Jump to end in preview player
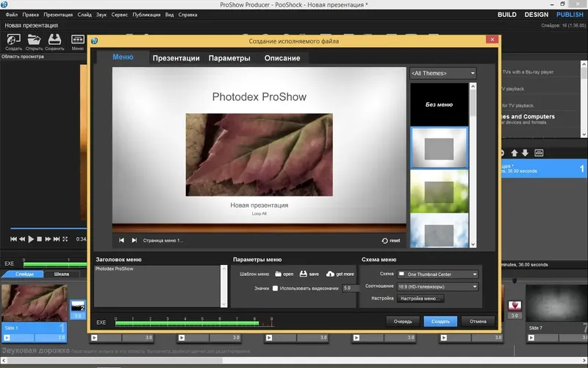The image size is (588, 368). pos(57,239)
